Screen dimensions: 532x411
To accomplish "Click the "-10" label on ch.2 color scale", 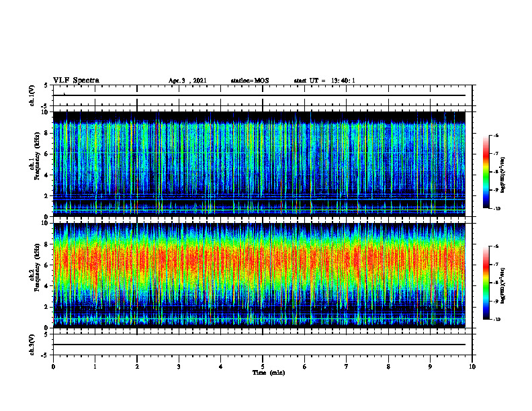I will coord(496,319).
